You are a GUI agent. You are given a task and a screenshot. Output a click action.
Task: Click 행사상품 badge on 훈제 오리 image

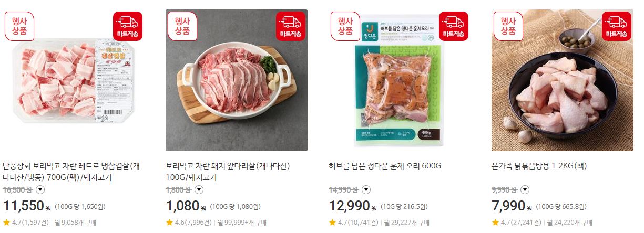coord(345,26)
